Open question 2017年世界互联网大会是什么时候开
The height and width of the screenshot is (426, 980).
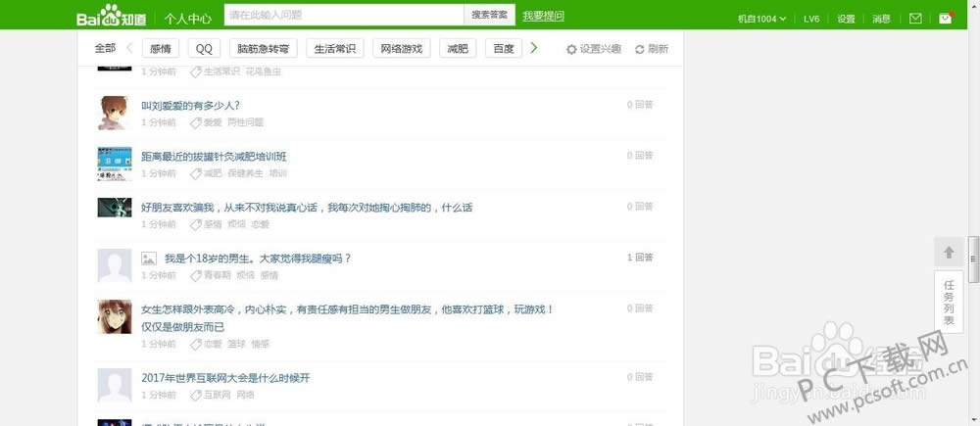(x=225, y=378)
